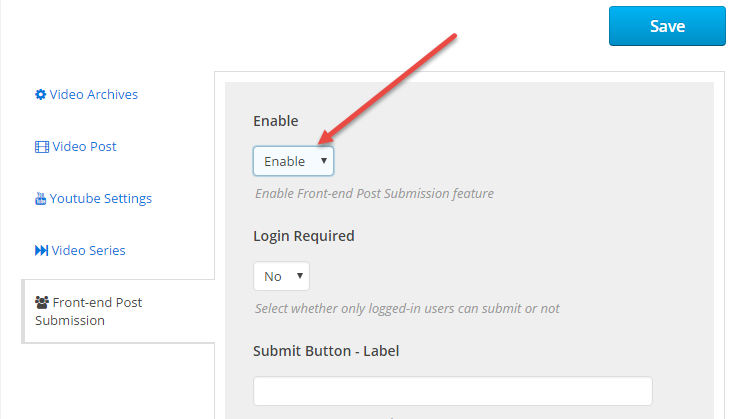This screenshot has height=419, width=734.
Task: Select the Video Series tab text
Action: point(88,250)
